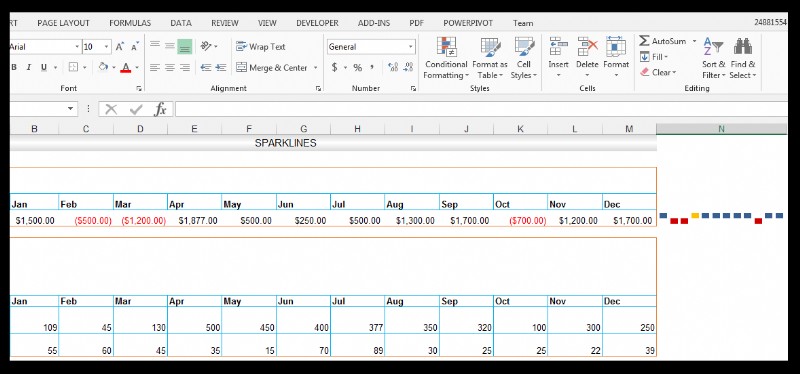Toggle Italic formatting
This screenshot has height=374, width=800.
[29, 67]
